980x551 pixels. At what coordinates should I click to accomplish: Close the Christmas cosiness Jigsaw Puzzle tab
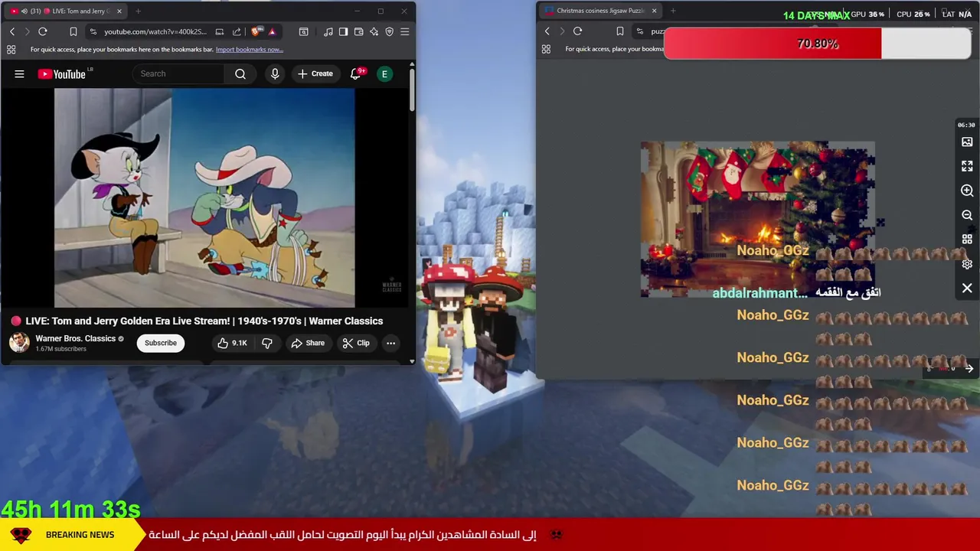[654, 11]
